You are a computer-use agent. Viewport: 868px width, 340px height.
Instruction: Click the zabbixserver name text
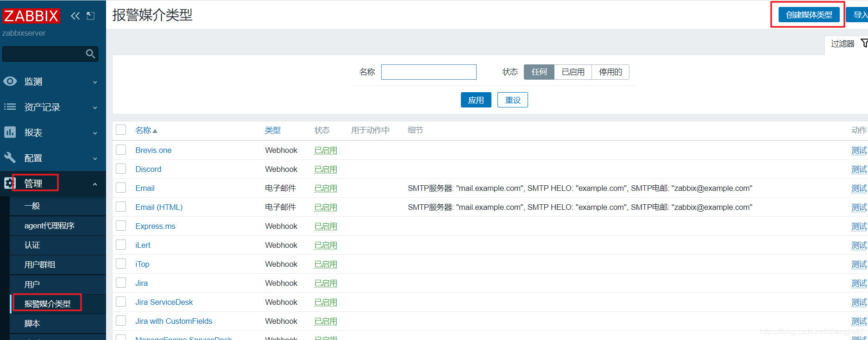point(24,33)
